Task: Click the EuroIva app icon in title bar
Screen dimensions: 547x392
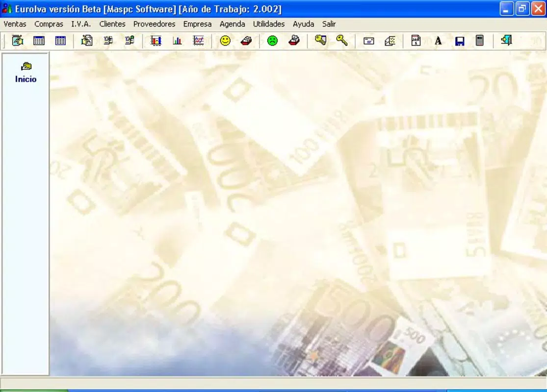Action: click(7, 9)
